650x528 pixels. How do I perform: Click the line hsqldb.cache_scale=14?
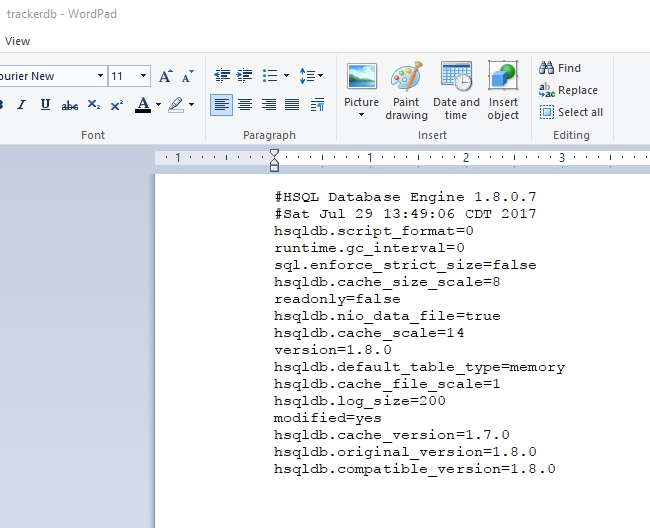pyautogui.click(x=369, y=333)
